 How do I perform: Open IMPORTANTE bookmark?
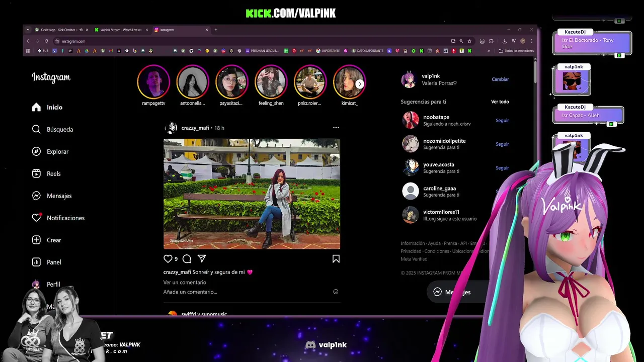tap(328, 51)
